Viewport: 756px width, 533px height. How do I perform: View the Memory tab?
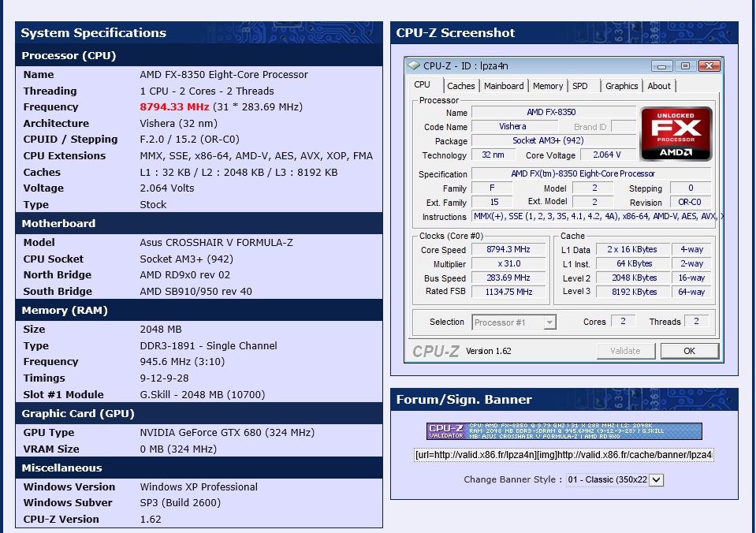pyautogui.click(x=548, y=86)
